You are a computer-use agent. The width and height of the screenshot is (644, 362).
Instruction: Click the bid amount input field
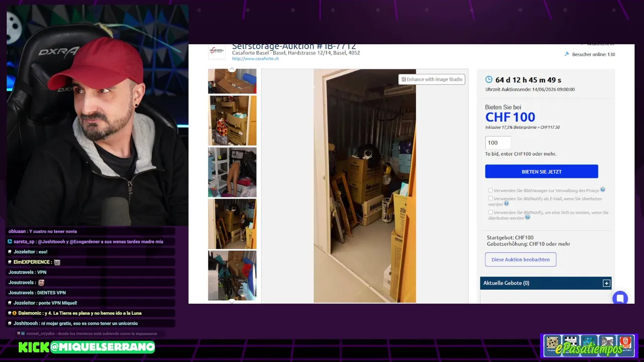(x=498, y=143)
